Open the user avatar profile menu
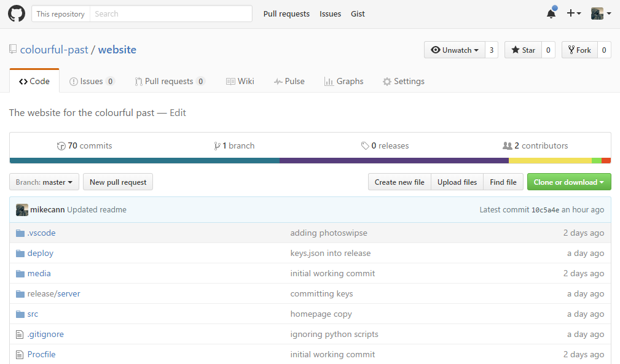 [600, 14]
